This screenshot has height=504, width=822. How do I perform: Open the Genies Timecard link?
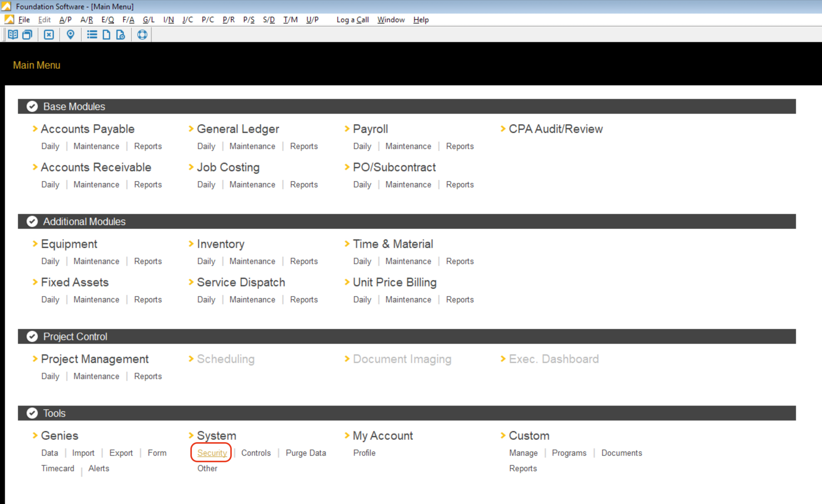[58, 468]
